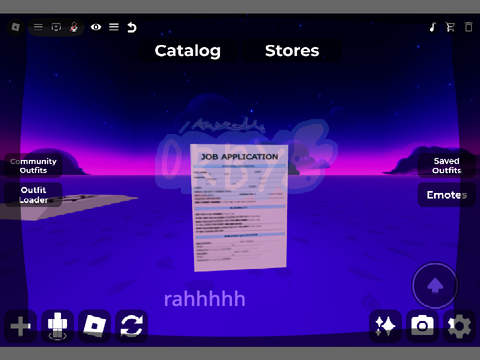Image resolution: width=480 pixels, height=360 pixels.
Task: Open Community Outfits
Action: coord(33,166)
